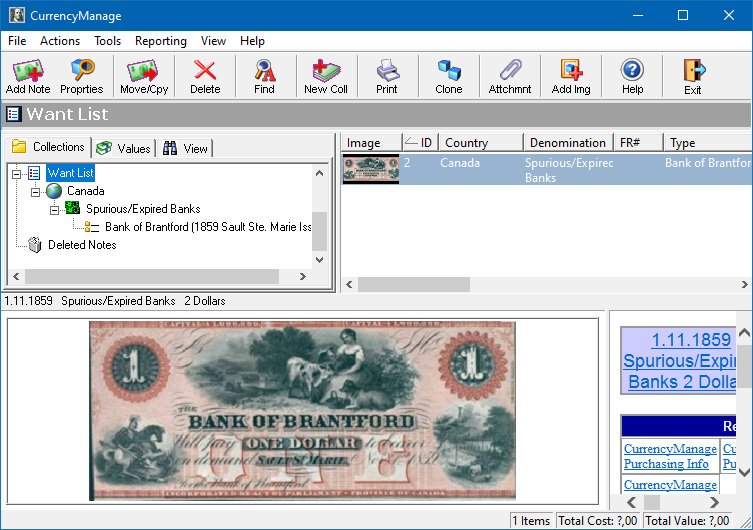Sort by the Image column header

pyautogui.click(x=371, y=143)
